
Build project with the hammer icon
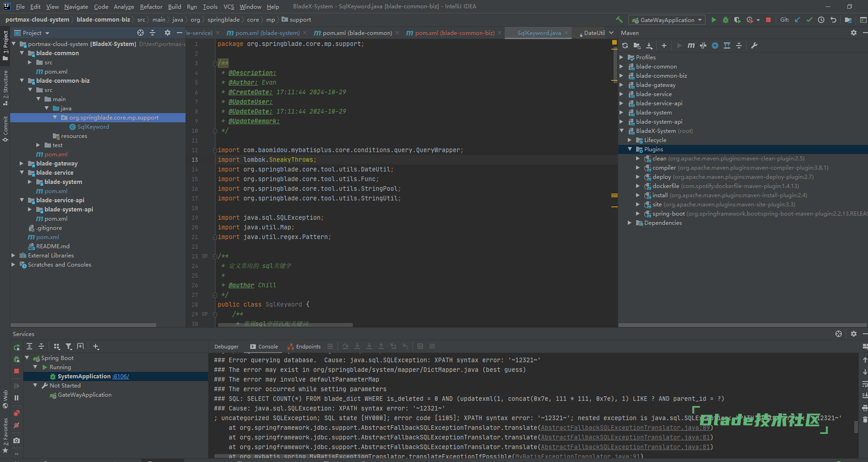(619, 20)
